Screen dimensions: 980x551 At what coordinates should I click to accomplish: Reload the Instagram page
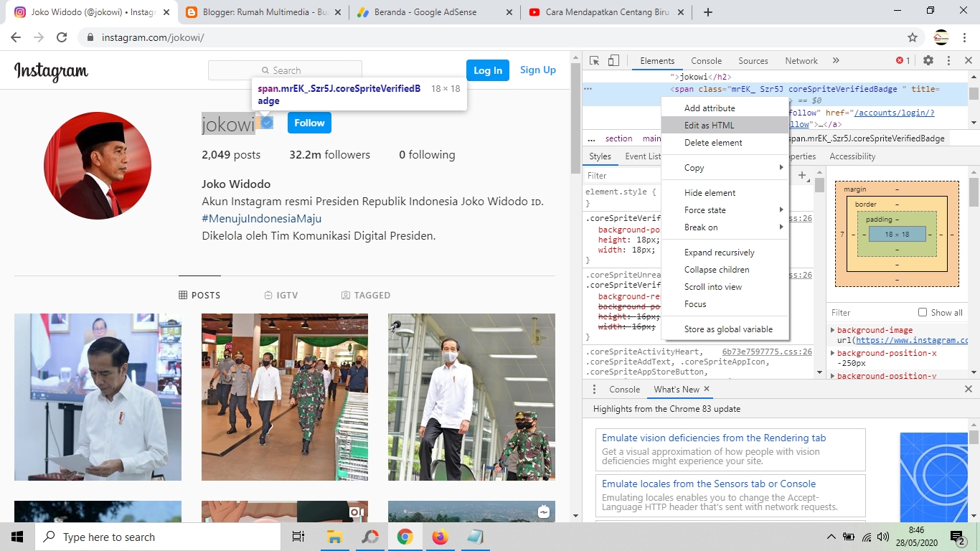62,37
